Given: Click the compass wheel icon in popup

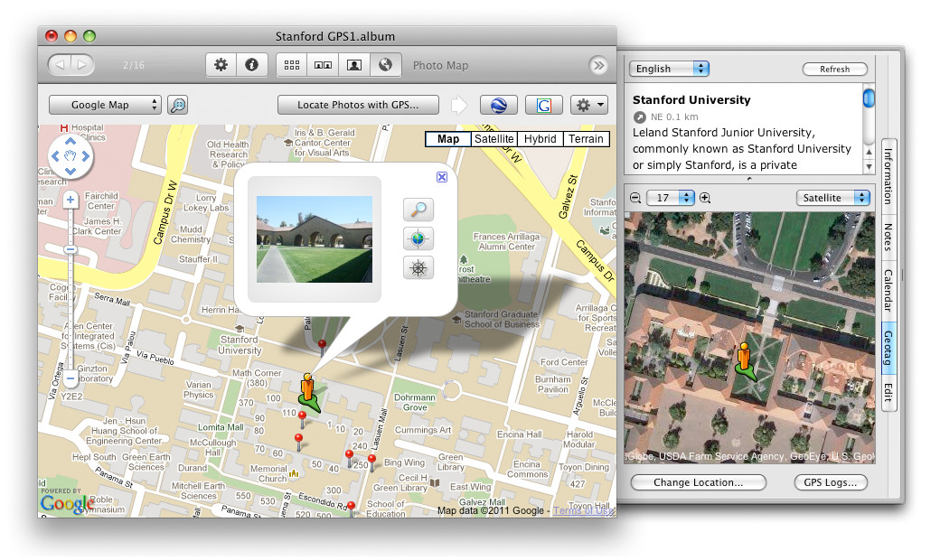Looking at the screenshot, I should click(x=418, y=267).
